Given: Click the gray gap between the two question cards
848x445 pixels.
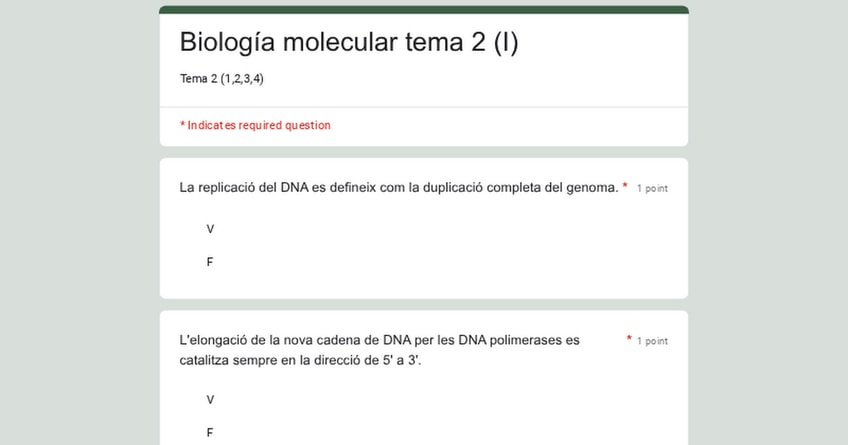Looking at the screenshot, I should (x=423, y=304).
